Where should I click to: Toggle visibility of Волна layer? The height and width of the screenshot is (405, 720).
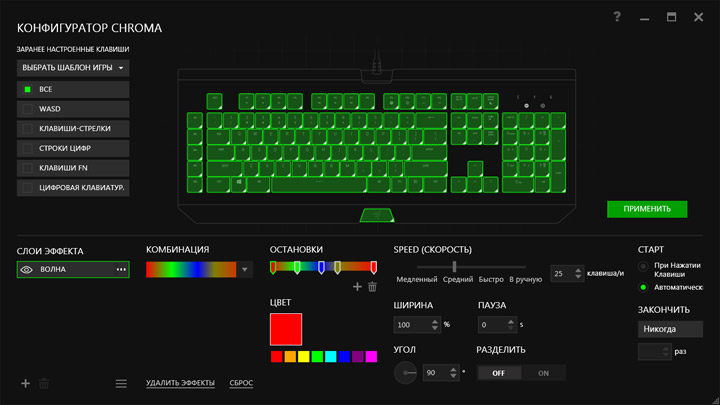(x=27, y=270)
